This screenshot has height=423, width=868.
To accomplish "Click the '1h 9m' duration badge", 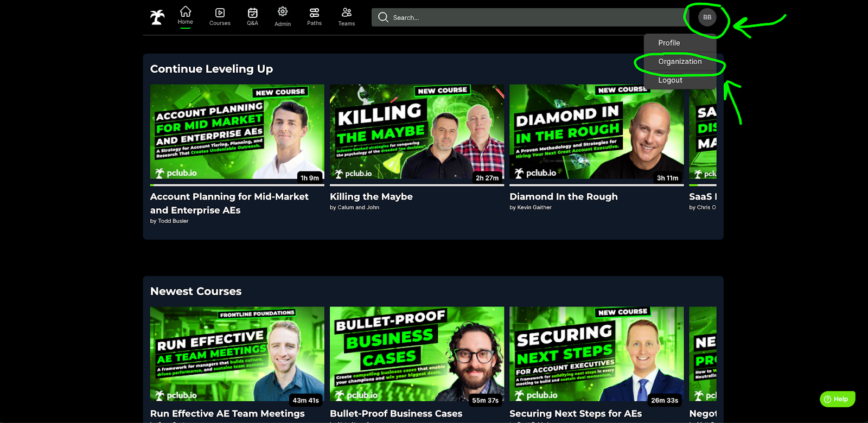I will coord(310,178).
